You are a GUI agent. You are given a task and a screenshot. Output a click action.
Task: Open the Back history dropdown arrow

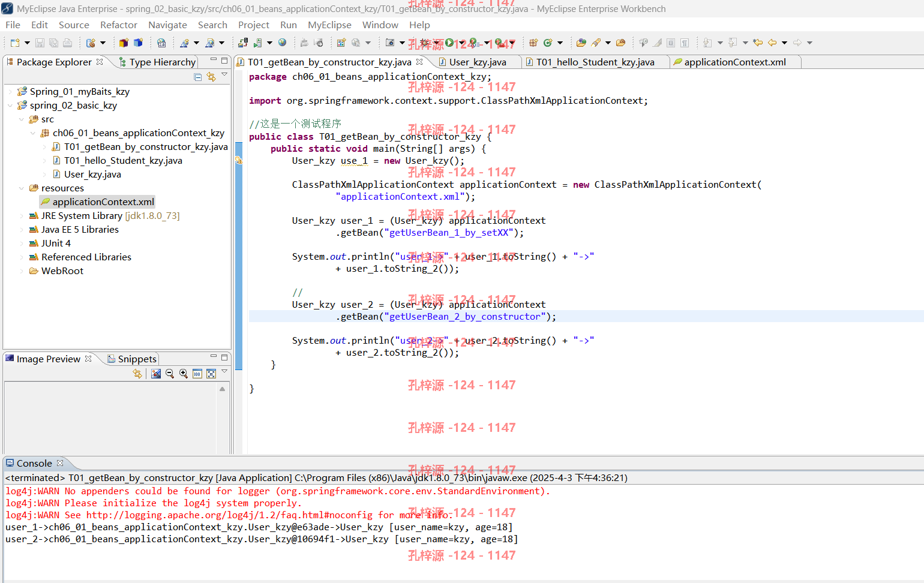pos(784,43)
